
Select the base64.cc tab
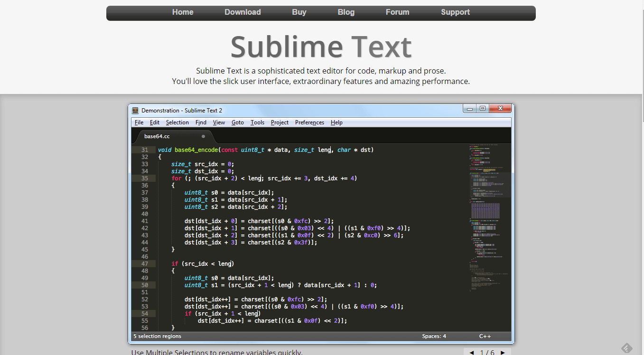coord(157,136)
